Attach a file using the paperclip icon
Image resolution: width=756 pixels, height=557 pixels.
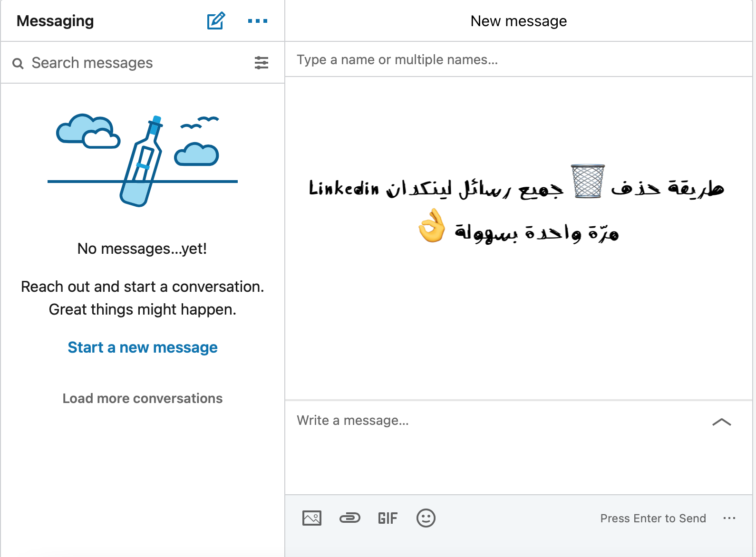click(x=350, y=518)
